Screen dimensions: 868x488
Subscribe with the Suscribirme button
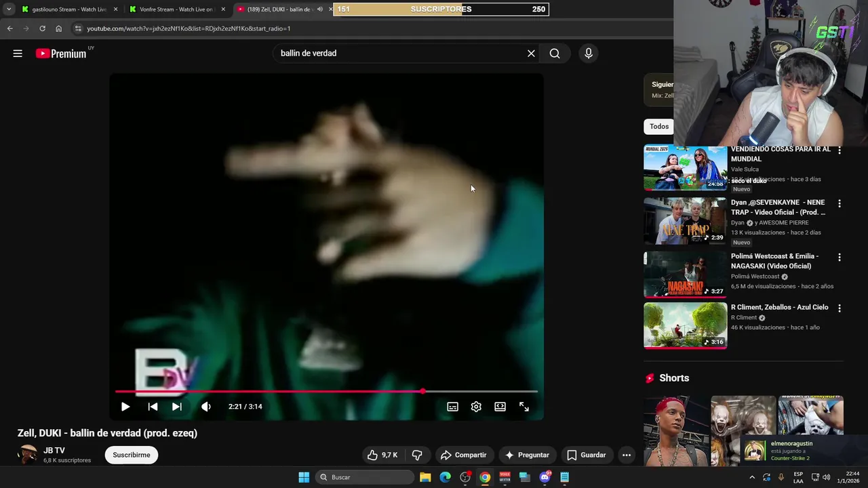(132, 455)
